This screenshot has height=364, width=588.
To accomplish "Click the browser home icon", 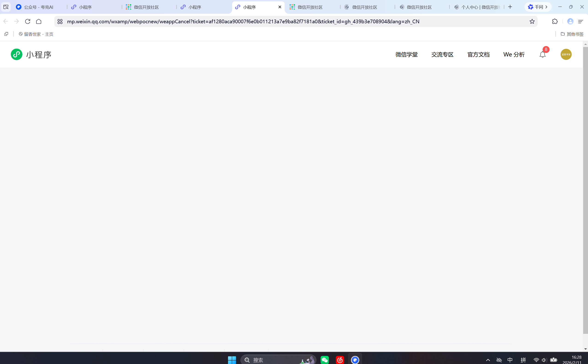I will [x=39, y=21].
